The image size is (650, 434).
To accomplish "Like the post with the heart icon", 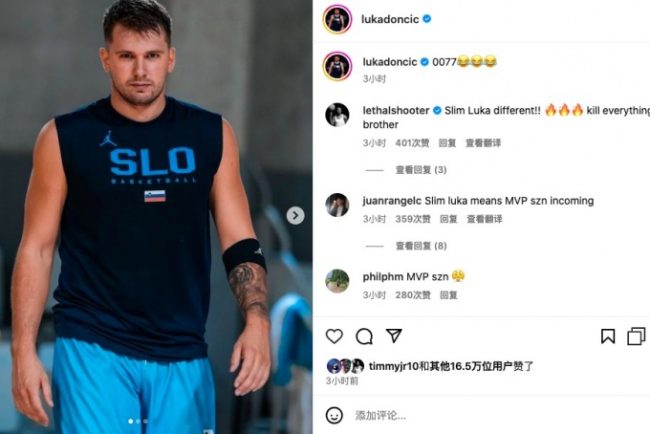I will tap(334, 336).
